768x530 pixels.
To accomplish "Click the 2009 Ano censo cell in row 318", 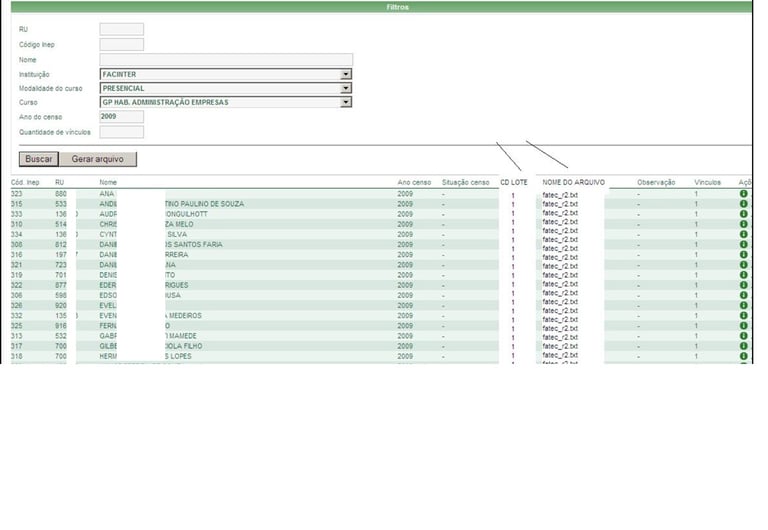I will pos(405,357).
